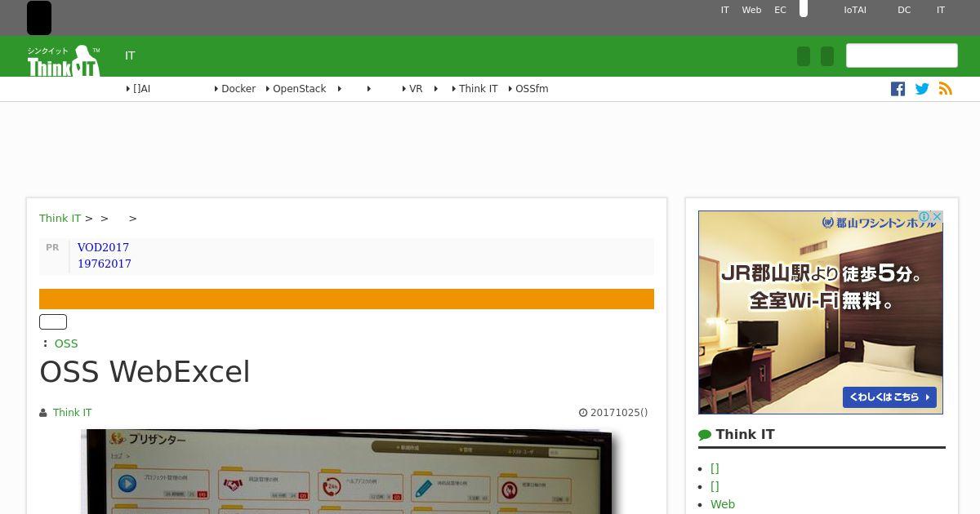Open the EC link in top gray bar
The width and height of the screenshot is (980, 514).
[780, 10]
